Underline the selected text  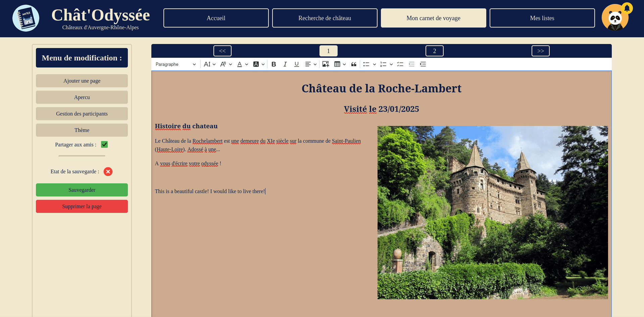point(296,64)
